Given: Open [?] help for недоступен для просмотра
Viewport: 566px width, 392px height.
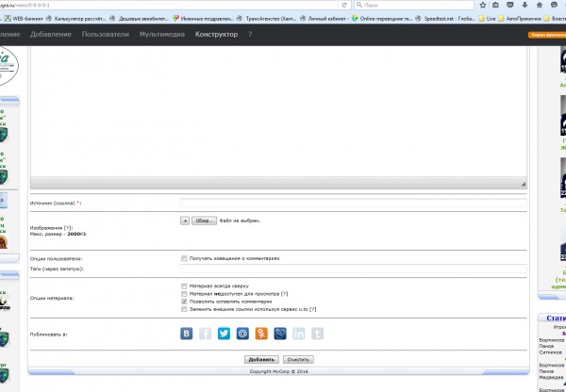Looking at the screenshot, I should pyautogui.click(x=285, y=294).
